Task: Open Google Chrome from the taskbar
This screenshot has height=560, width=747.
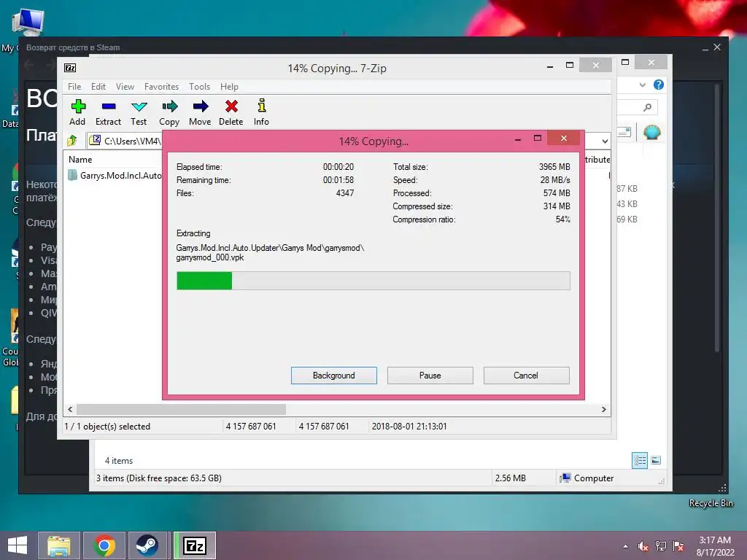Action: tap(104, 545)
